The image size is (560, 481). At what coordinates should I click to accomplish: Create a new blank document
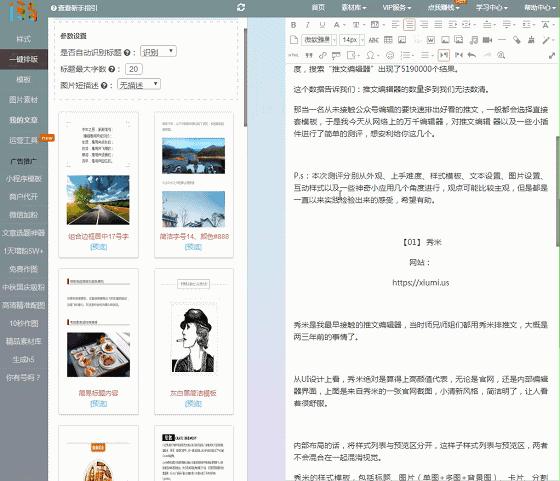pyautogui.click(x=294, y=40)
